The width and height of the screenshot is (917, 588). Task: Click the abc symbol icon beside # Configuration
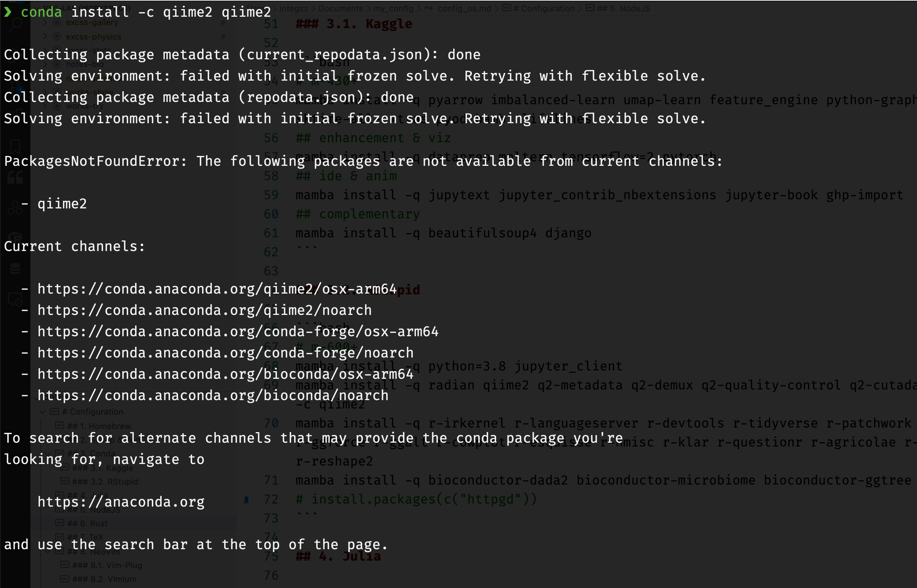tap(55, 412)
